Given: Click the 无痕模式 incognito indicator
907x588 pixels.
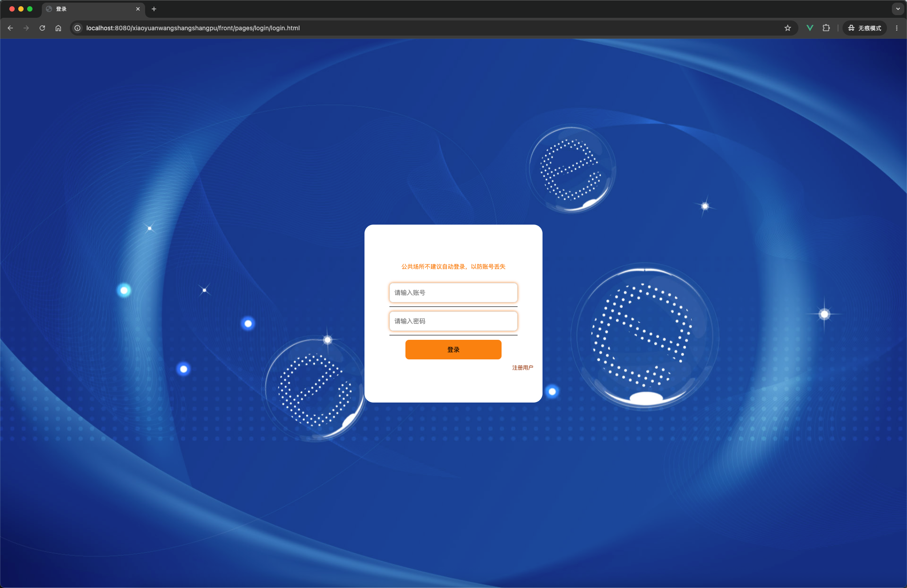Looking at the screenshot, I should coord(864,28).
